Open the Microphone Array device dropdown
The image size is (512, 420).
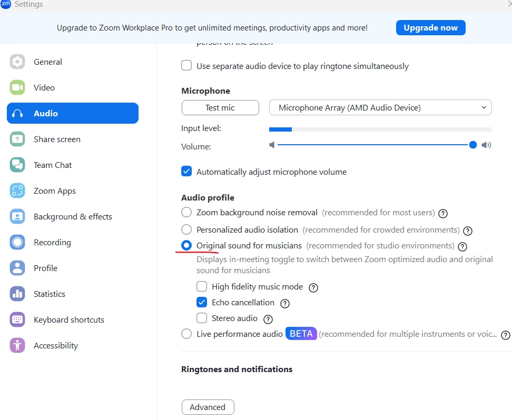(x=380, y=107)
